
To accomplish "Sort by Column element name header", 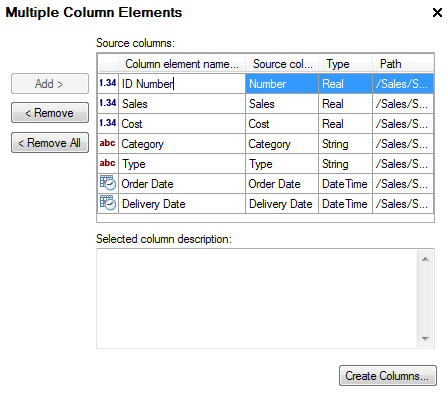I will (182, 64).
